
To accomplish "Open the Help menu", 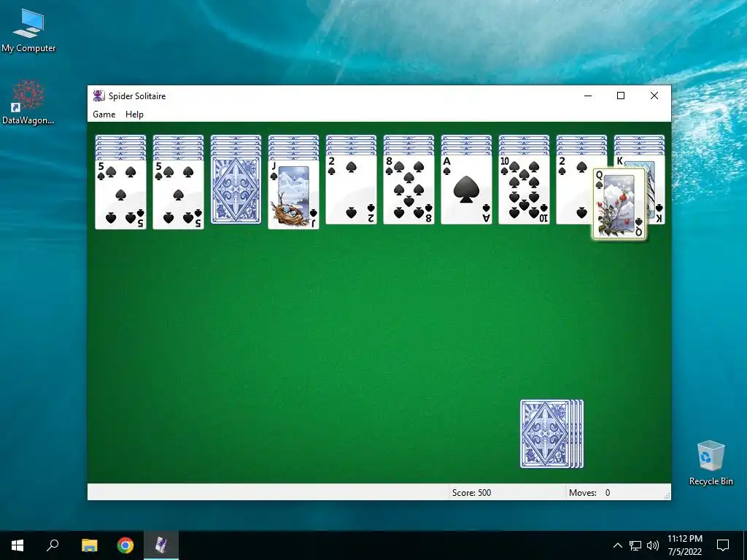I will tap(134, 114).
